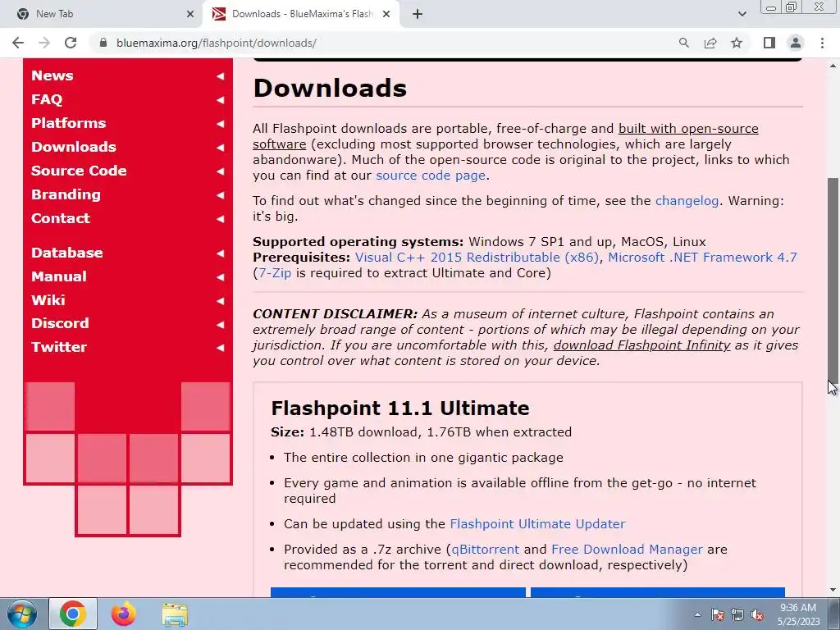Click the arrow beside FAQ
Image resolution: width=840 pixels, height=630 pixels.
(x=220, y=99)
